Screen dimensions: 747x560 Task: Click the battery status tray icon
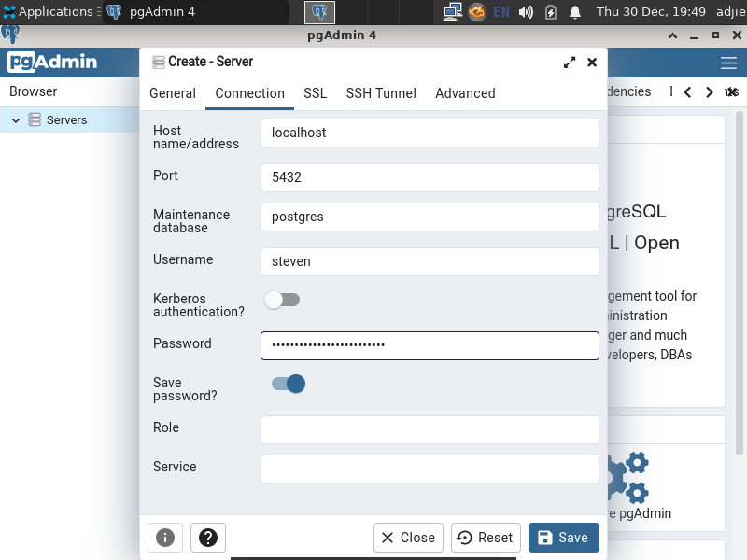[x=551, y=12]
